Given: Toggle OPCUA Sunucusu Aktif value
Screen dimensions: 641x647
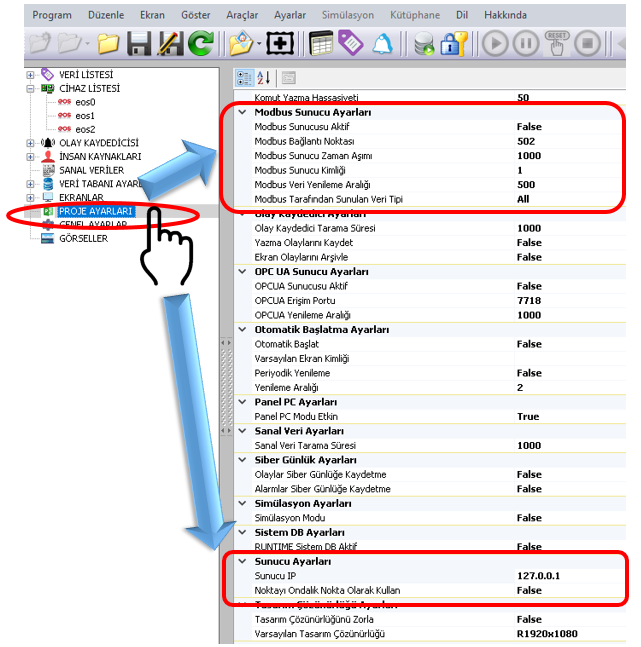Looking at the screenshot, I should click(570, 286).
